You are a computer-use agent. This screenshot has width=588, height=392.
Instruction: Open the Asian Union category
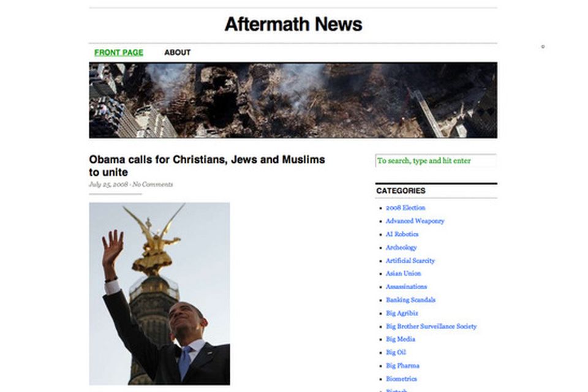point(404,273)
